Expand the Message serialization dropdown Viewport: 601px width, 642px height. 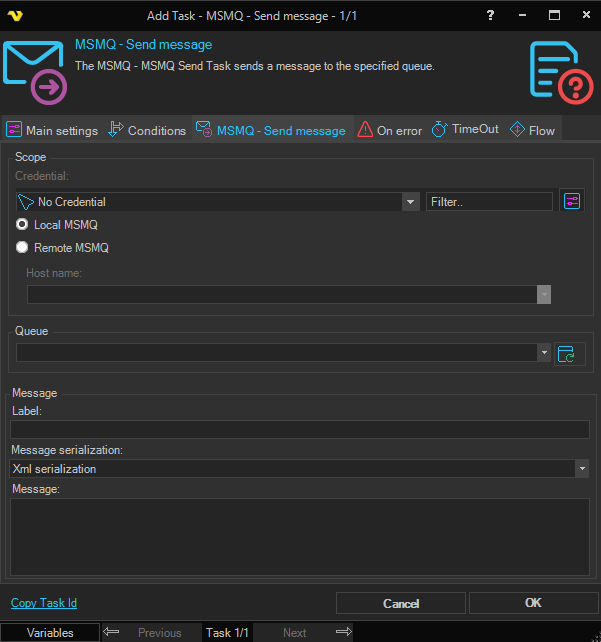coord(581,468)
